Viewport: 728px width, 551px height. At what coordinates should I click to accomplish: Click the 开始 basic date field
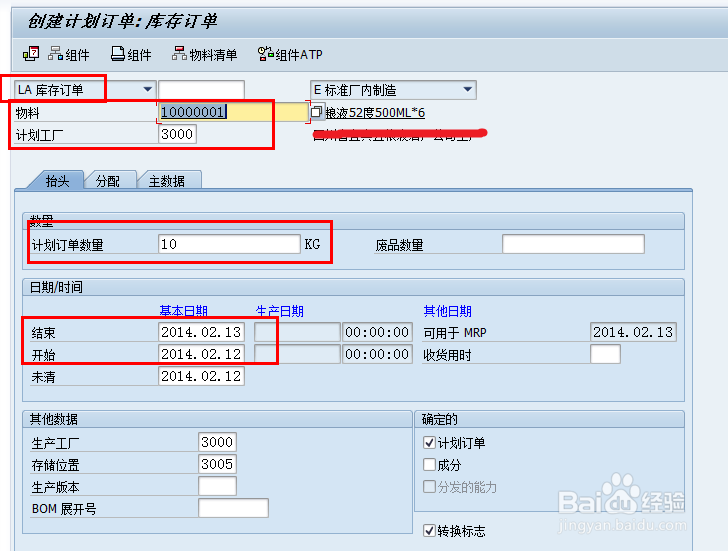tap(202, 354)
